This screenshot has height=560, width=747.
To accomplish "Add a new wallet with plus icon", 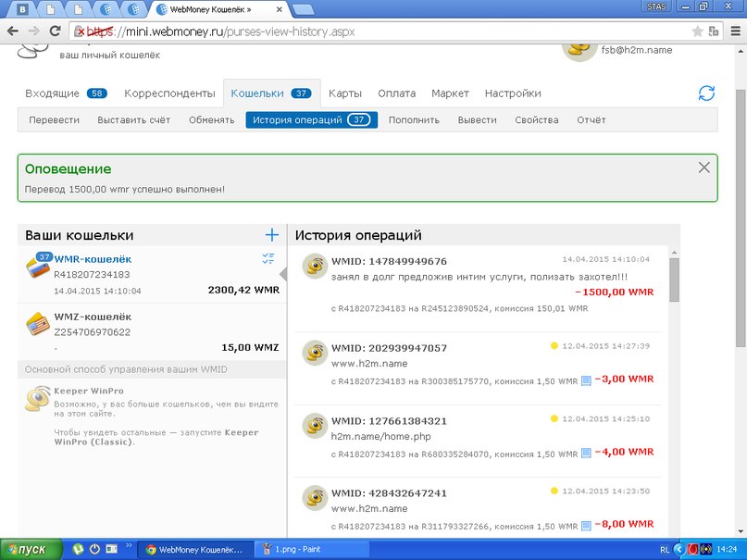I will coord(271,235).
